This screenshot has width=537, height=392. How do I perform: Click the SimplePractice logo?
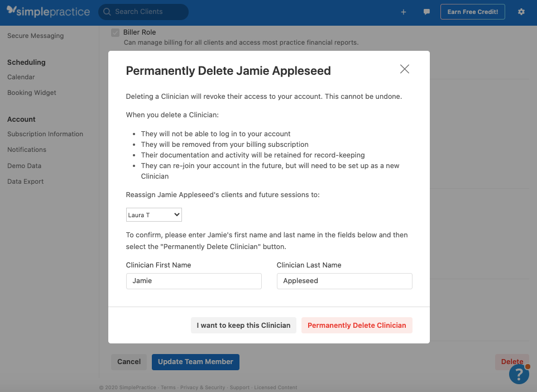(x=48, y=11)
